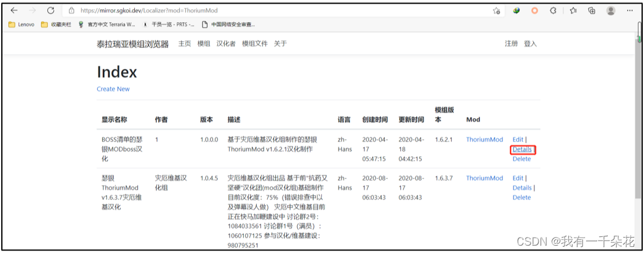
Task: Reload the page with the refresh icon
Action: [51, 10]
